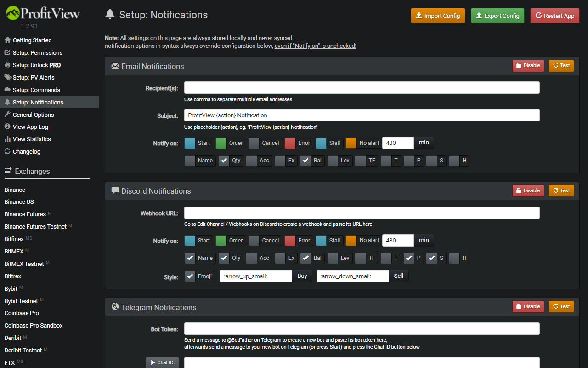Toggle the Email 'Qty' checkbox
Viewport: 588px width, 368px height.
click(224, 161)
